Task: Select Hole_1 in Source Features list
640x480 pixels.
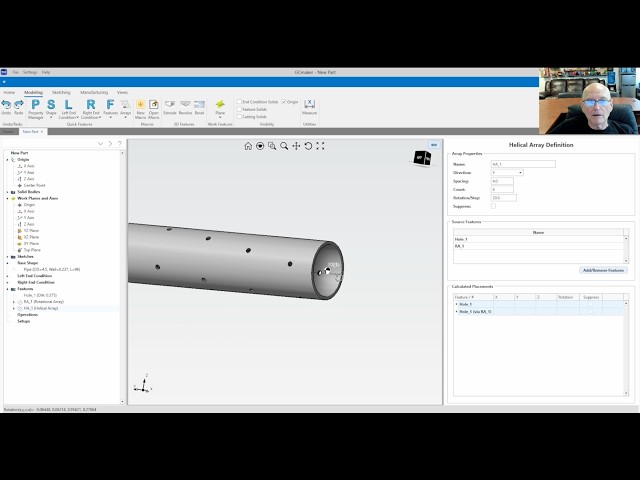Action: 538,239
